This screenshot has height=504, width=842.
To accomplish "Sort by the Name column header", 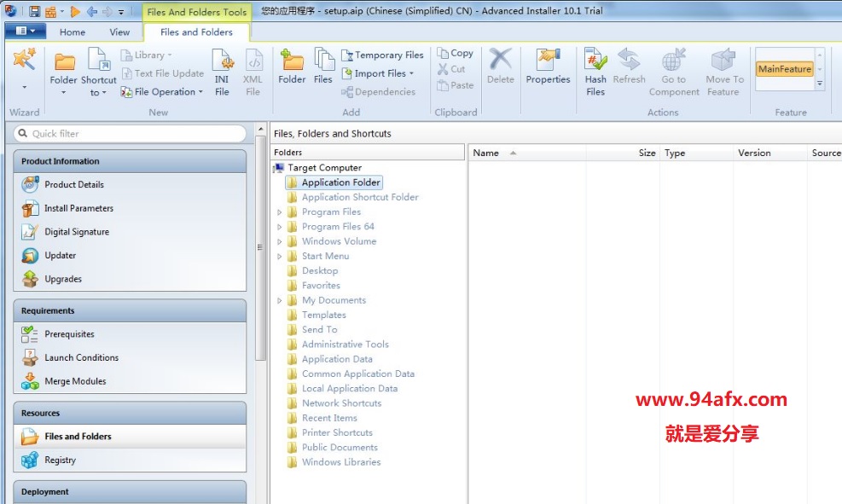I will pyautogui.click(x=526, y=153).
